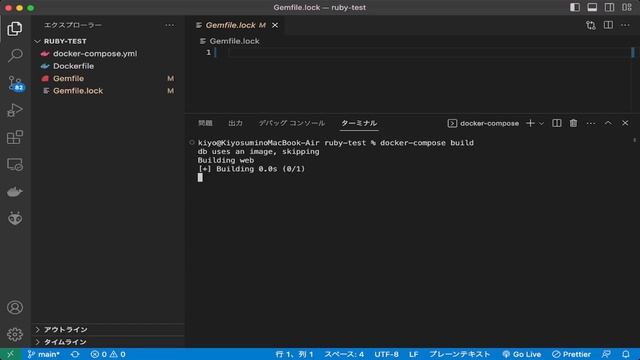Split the terminal pane
This screenshot has height=360, width=640.
(557, 123)
